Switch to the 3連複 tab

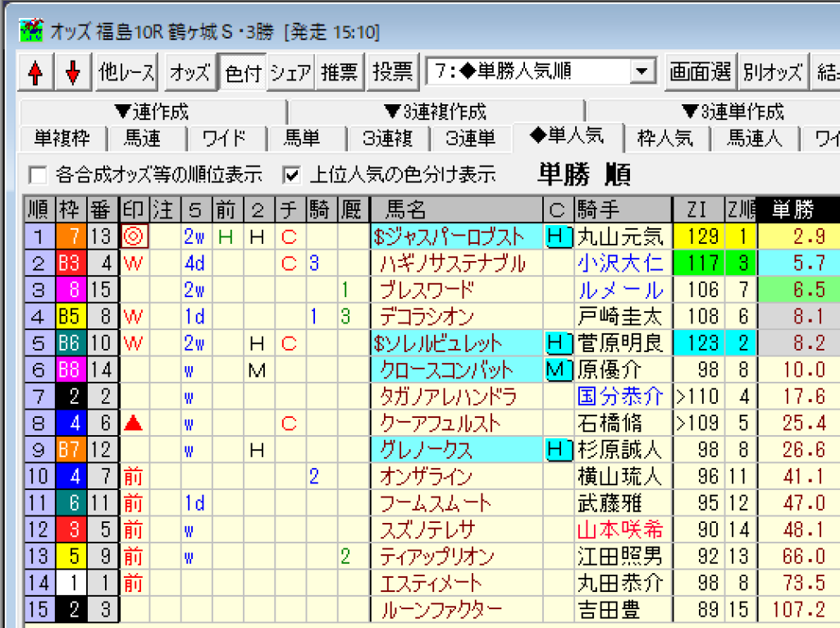(387, 139)
